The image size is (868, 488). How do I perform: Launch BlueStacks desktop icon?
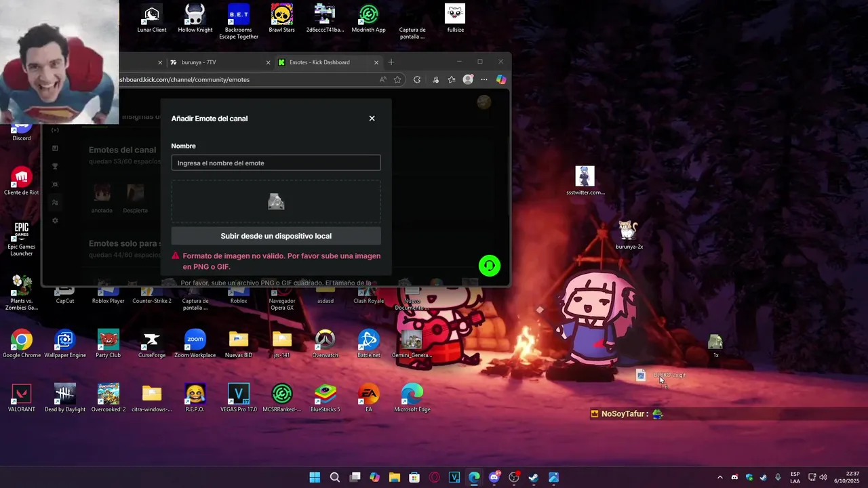click(325, 398)
